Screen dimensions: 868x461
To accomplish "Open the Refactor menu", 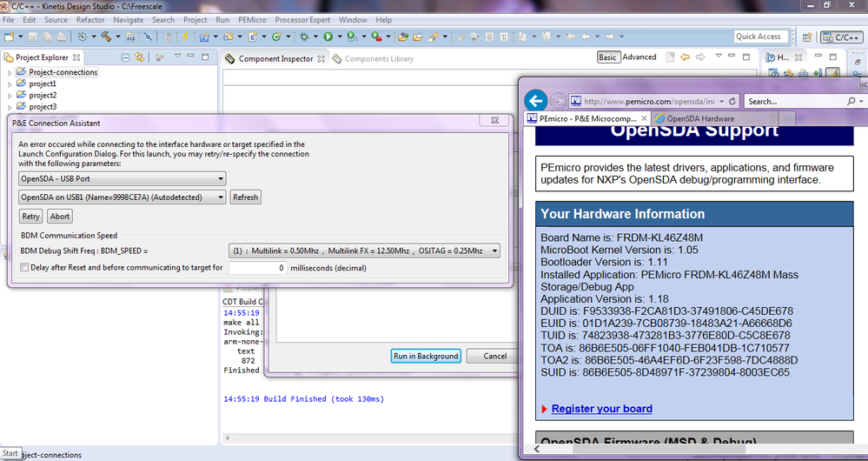I will 90,20.
